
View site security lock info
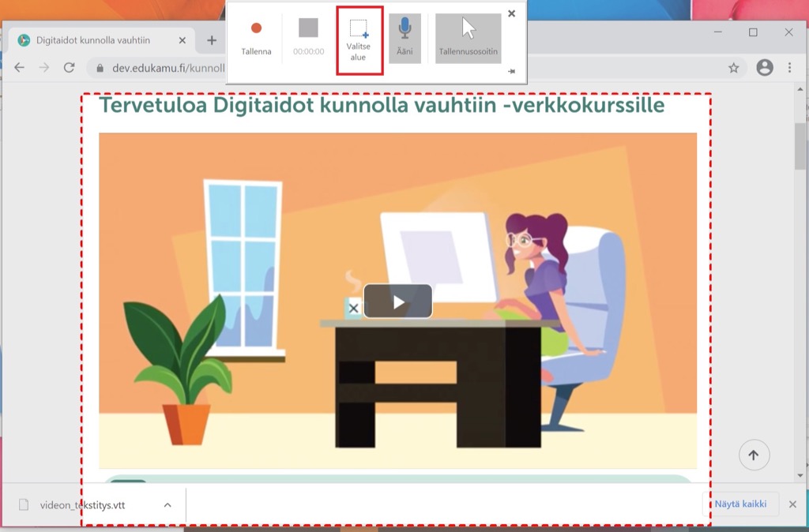coord(100,68)
